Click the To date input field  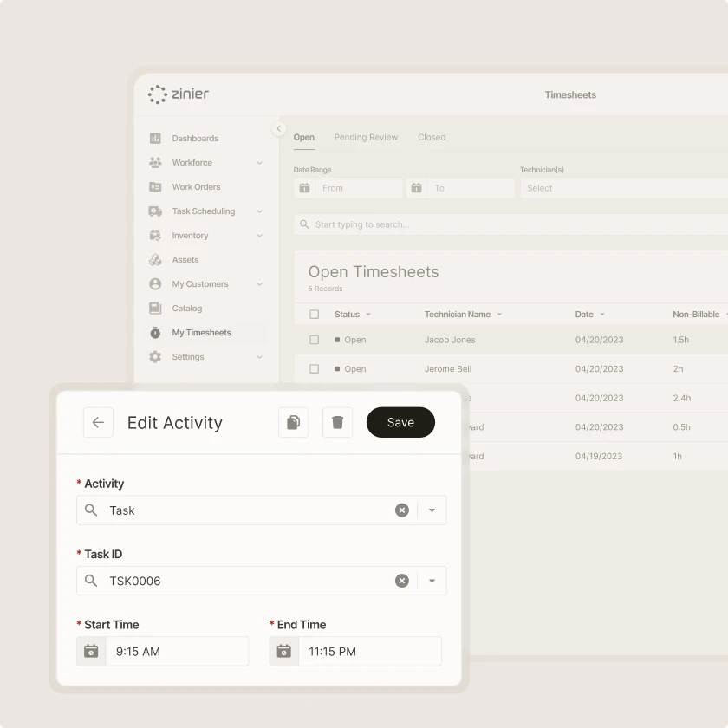[x=471, y=188]
